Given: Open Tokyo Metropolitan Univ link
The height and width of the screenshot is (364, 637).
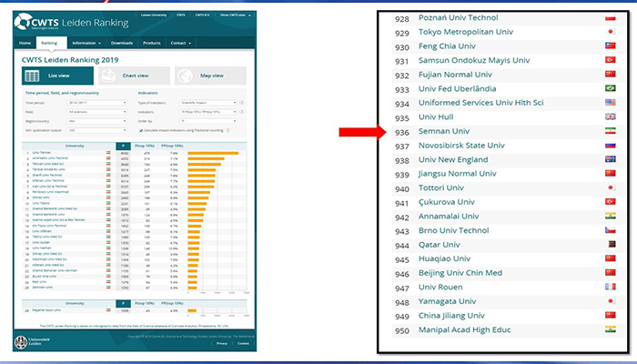Looking at the screenshot, I should click(x=466, y=32).
